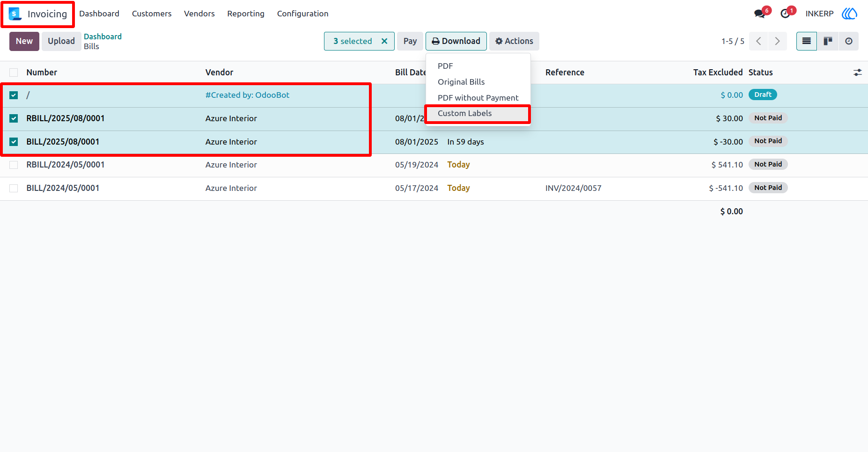
Task: Open the chat messages icon
Action: (760, 14)
